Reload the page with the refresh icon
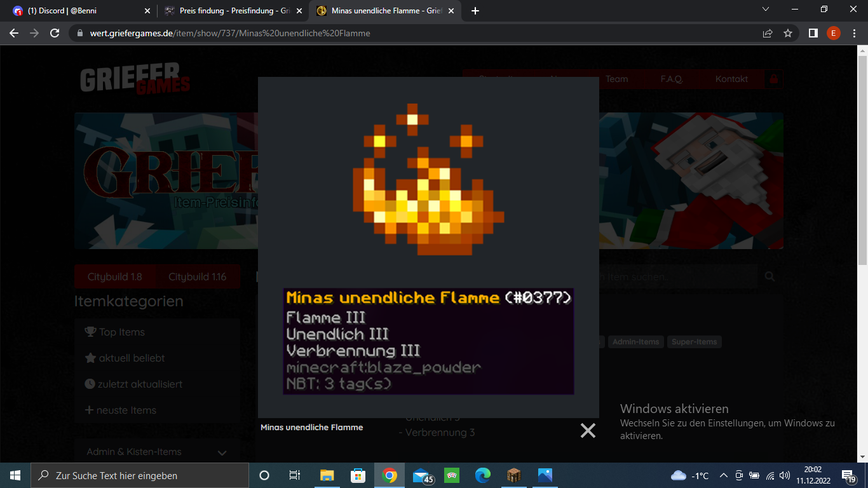 pyautogui.click(x=55, y=33)
